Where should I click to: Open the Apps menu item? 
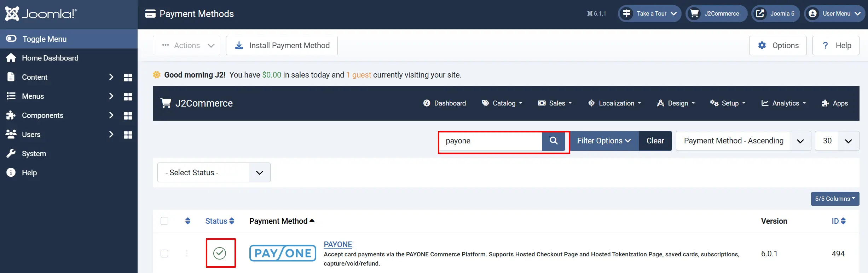[x=835, y=103]
